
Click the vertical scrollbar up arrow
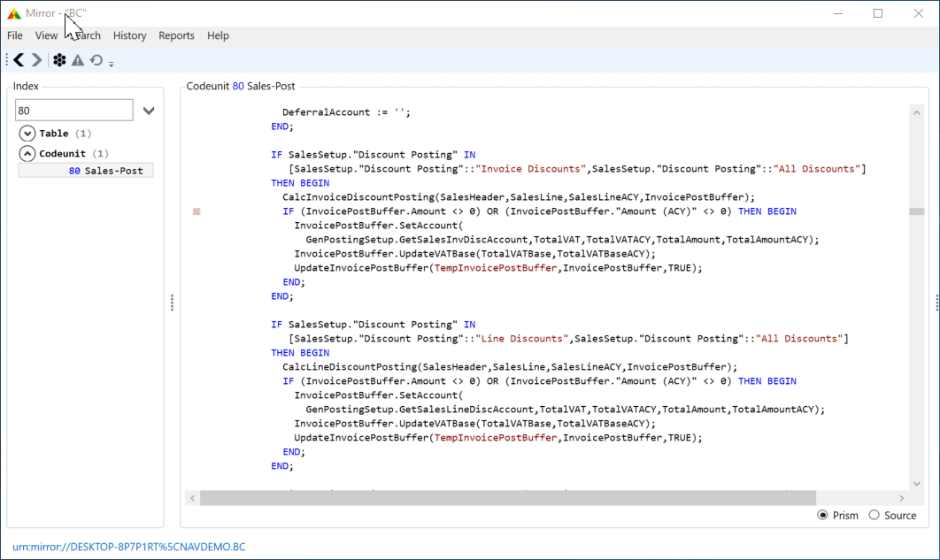point(917,113)
